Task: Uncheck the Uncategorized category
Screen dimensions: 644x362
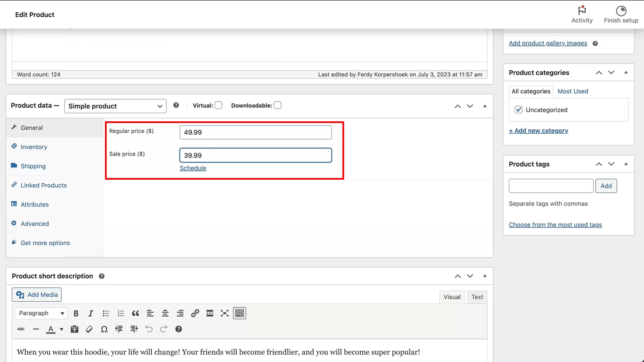Action: point(519,110)
